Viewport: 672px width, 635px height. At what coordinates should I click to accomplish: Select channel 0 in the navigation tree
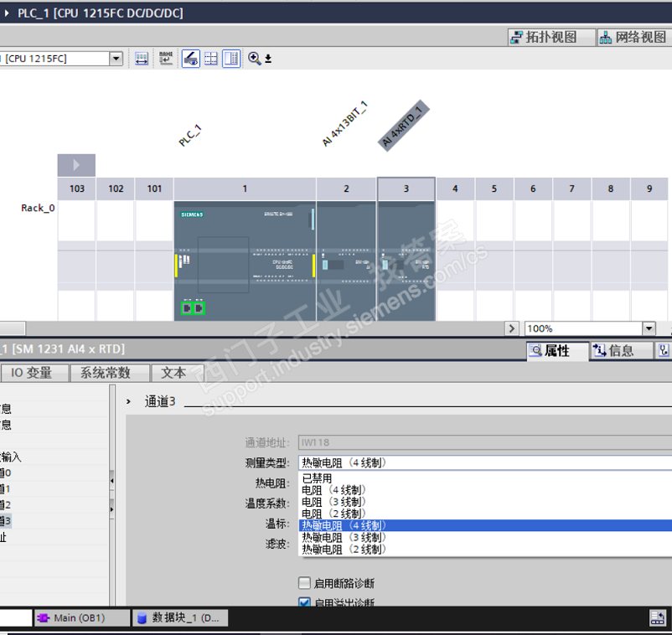(6, 472)
